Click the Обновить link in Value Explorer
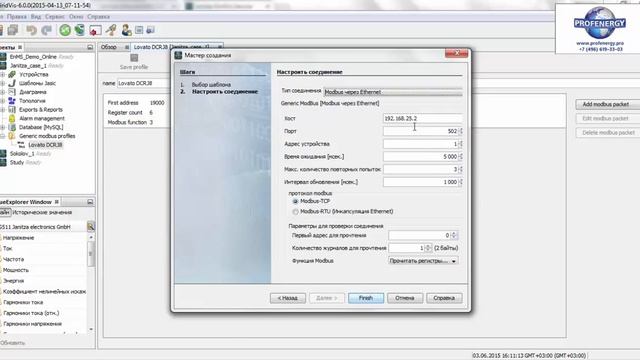The height and width of the screenshot is (360, 640). [x=13, y=343]
